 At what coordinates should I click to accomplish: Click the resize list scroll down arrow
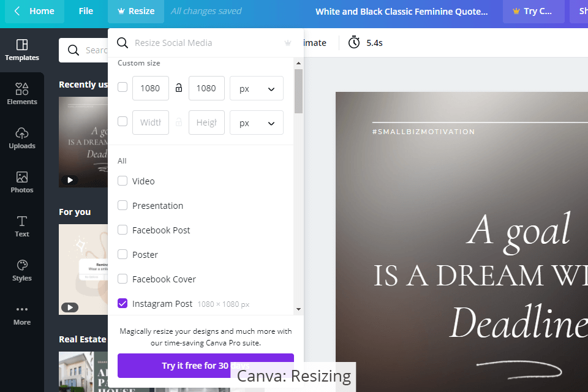(298, 309)
